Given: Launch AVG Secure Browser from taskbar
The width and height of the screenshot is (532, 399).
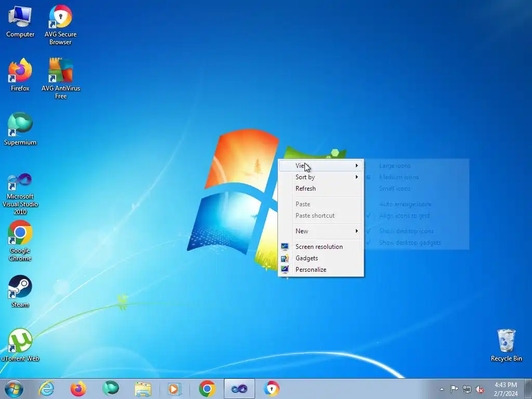Looking at the screenshot, I should pyautogui.click(x=272, y=389).
